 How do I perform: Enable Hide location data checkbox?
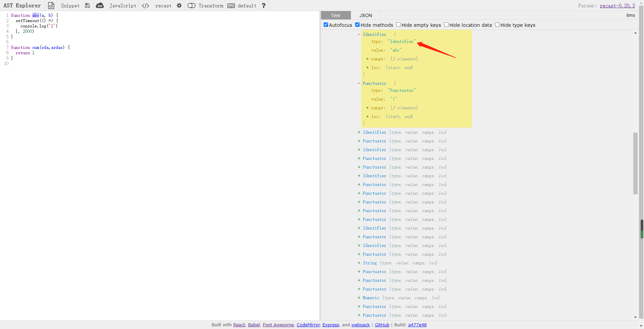coord(446,25)
